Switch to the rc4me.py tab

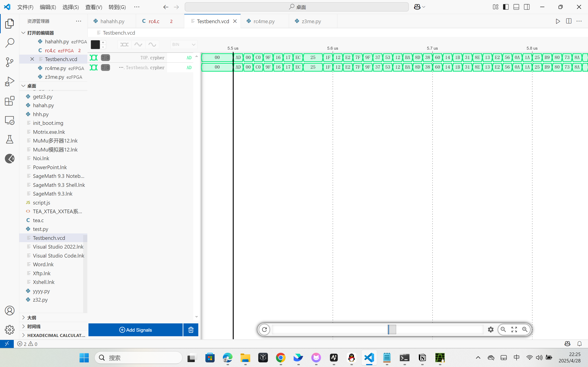(264, 21)
